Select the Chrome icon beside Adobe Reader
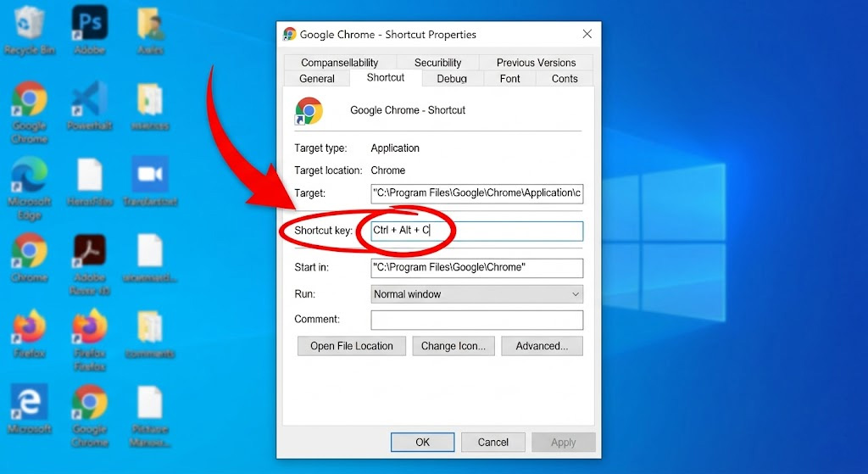Image resolution: width=868 pixels, height=474 pixels. pyautogui.click(x=30, y=250)
